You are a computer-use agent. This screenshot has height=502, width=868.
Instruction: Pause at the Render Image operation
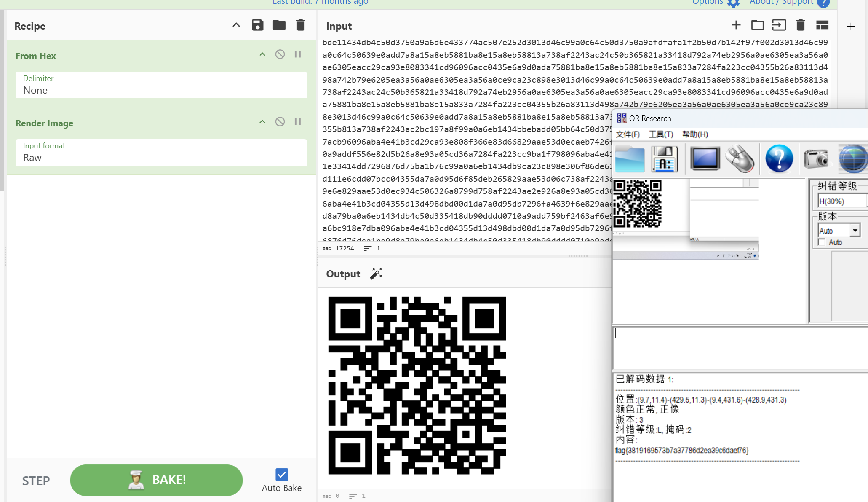coord(298,122)
